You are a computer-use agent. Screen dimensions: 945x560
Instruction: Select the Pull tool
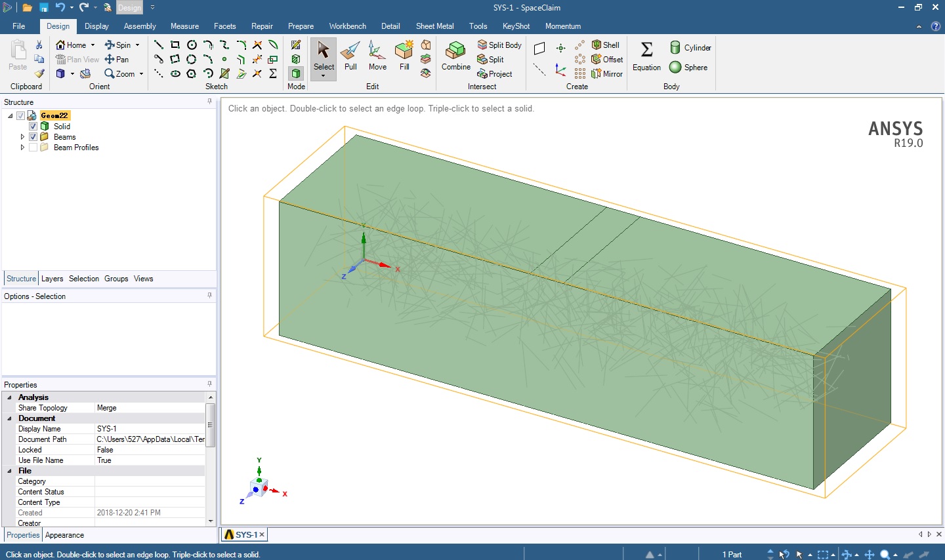[350, 56]
